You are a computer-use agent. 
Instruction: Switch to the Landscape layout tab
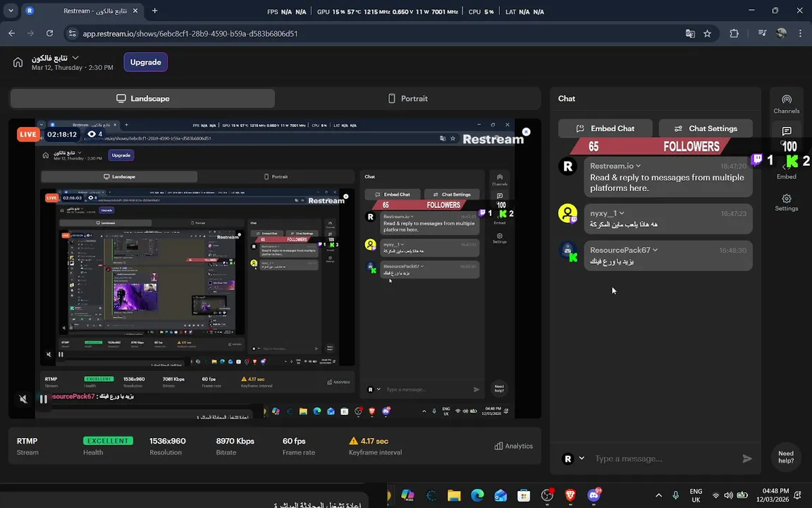click(x=142, y=99)
